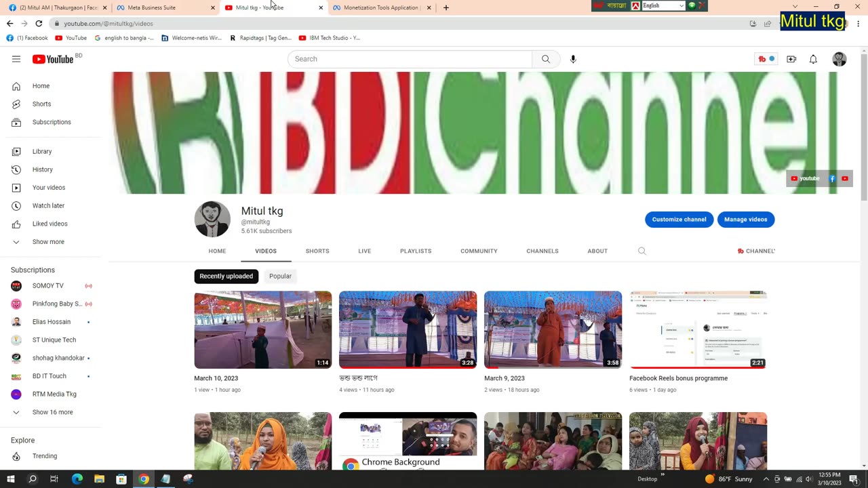The width and height of the screenshot is (868, 488).
Task: Start voice search with microphone
Action: click(x=573, y=59)
